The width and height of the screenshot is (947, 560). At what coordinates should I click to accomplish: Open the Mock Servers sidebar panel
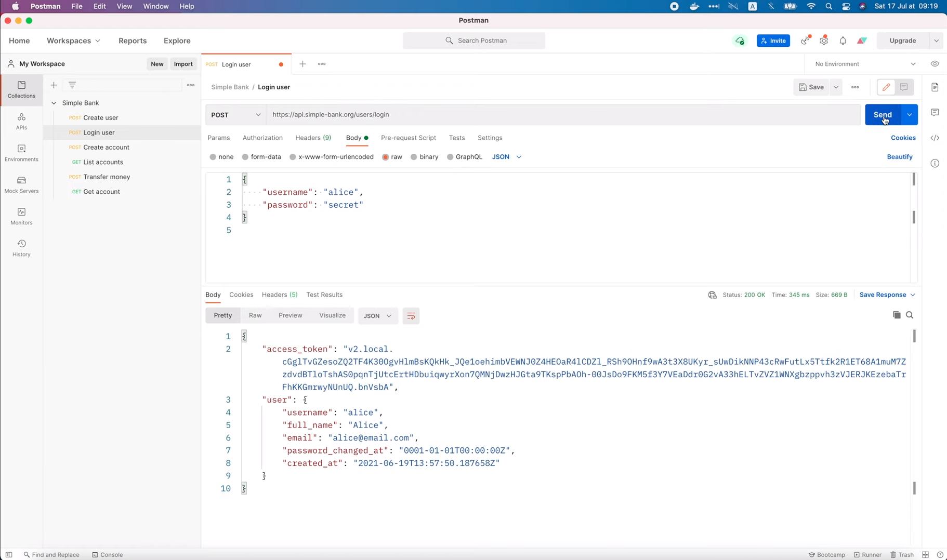coord(21,185)
